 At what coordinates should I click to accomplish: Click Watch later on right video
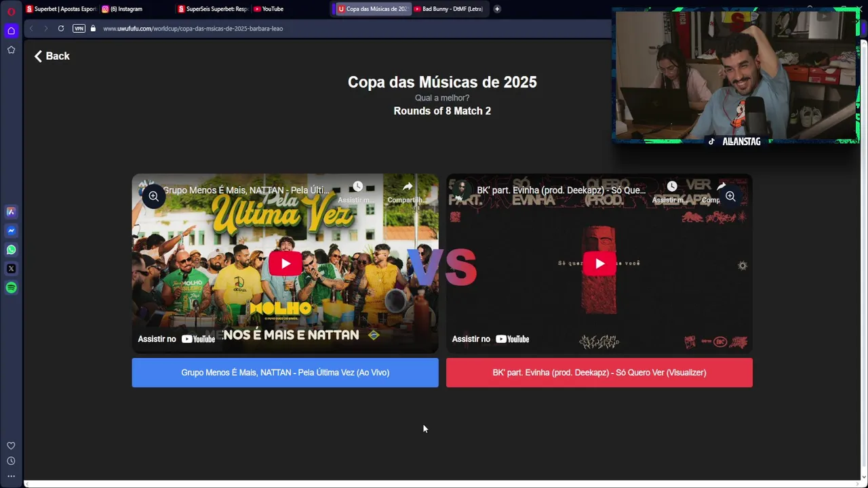pos(671,191)
